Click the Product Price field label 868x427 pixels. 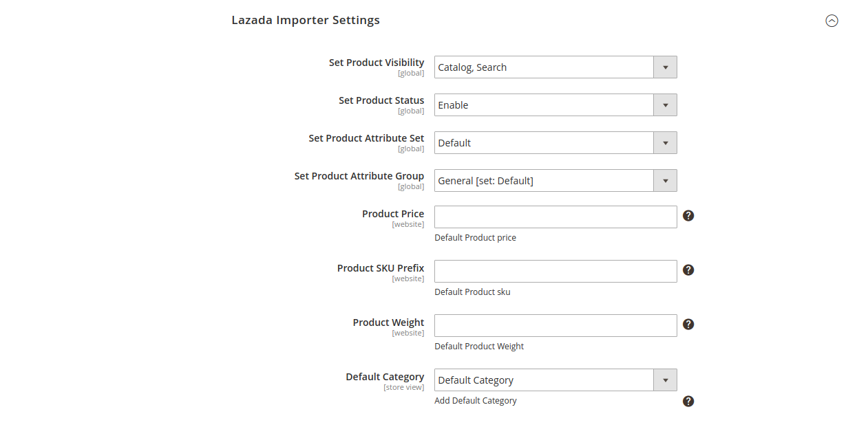tap(393, 214)
